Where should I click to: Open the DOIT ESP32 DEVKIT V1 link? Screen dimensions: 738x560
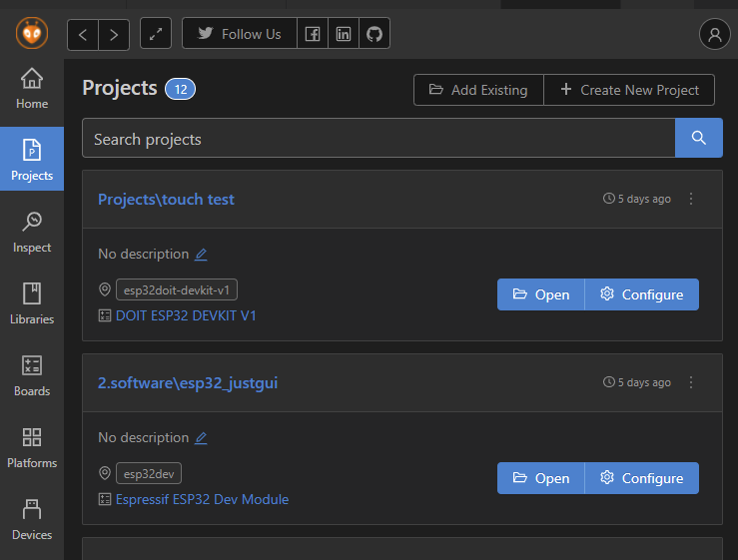[x=186, y=315]
